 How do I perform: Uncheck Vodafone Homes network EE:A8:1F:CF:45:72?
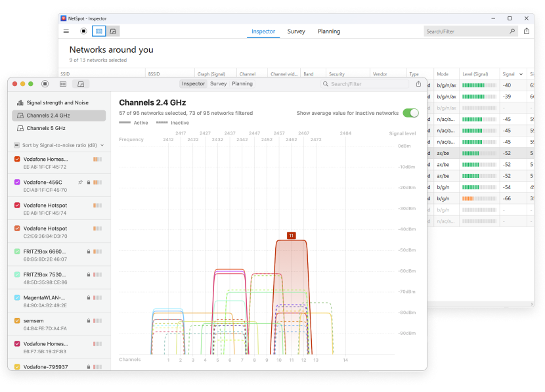[17, 159]
